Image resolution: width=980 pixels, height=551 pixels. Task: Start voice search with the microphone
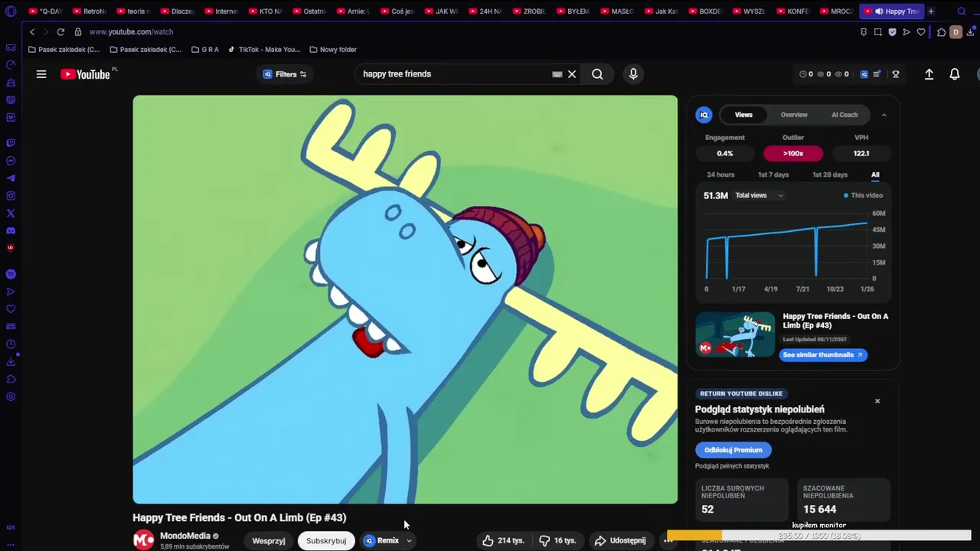633,74
